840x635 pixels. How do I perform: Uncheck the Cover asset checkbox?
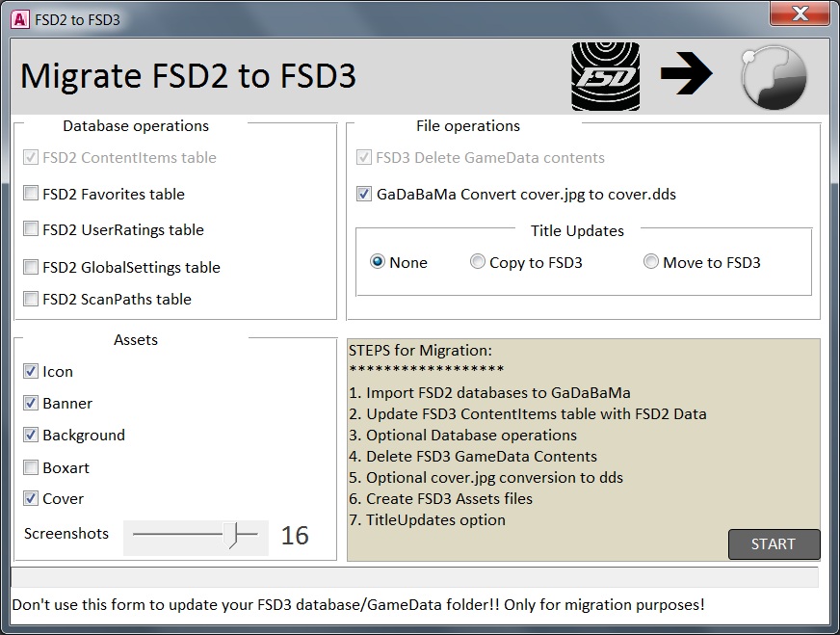pos(31,498)
